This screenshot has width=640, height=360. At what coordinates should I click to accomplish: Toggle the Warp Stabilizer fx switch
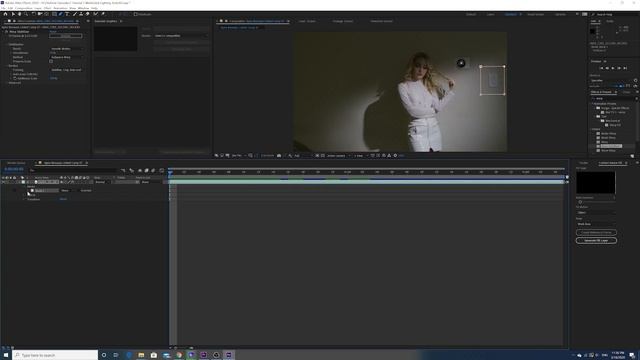(7, 31)
